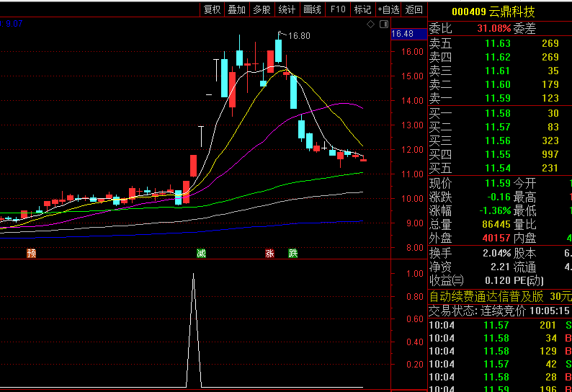
Task: Click the 16.80 high price label
Action: click(x=299, y=36)
